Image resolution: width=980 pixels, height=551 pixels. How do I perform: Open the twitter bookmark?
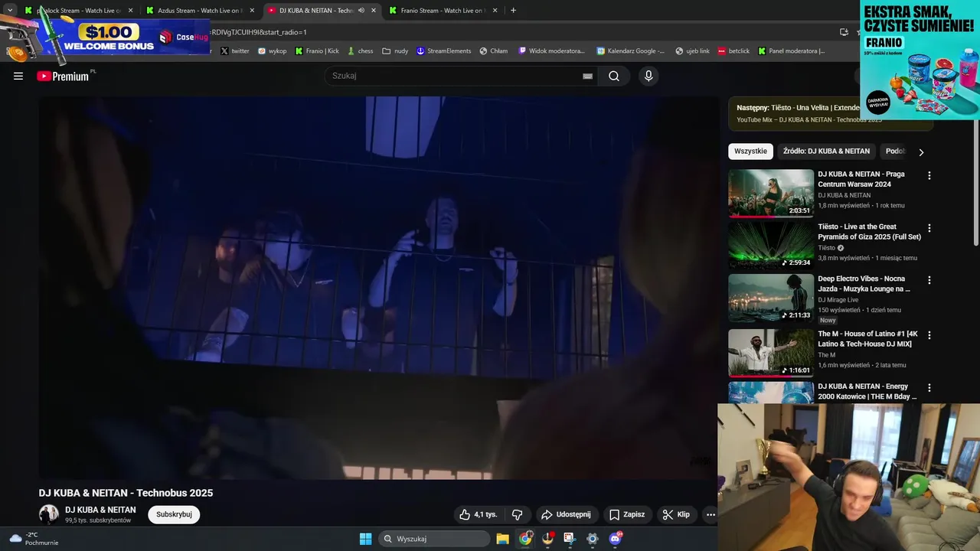(x=235, y=51)
